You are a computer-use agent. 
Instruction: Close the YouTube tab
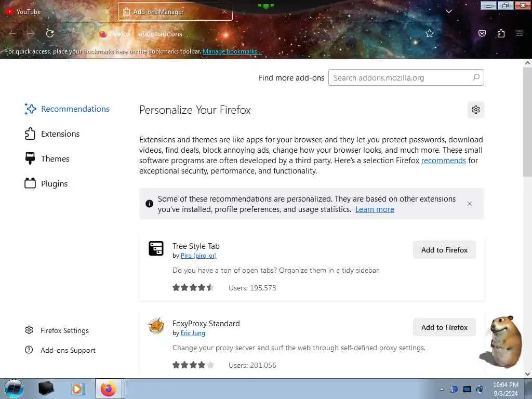(107, 11)
